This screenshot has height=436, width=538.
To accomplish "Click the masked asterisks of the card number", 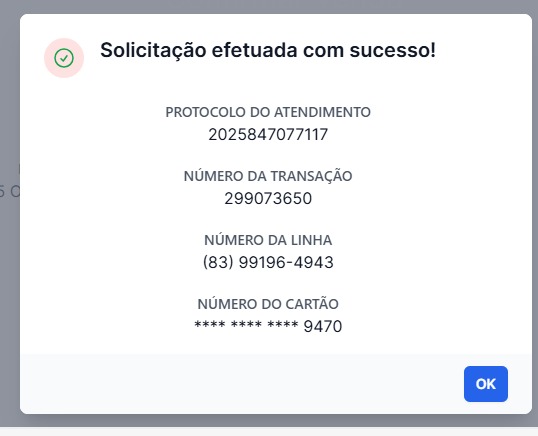I will point(246,325).
